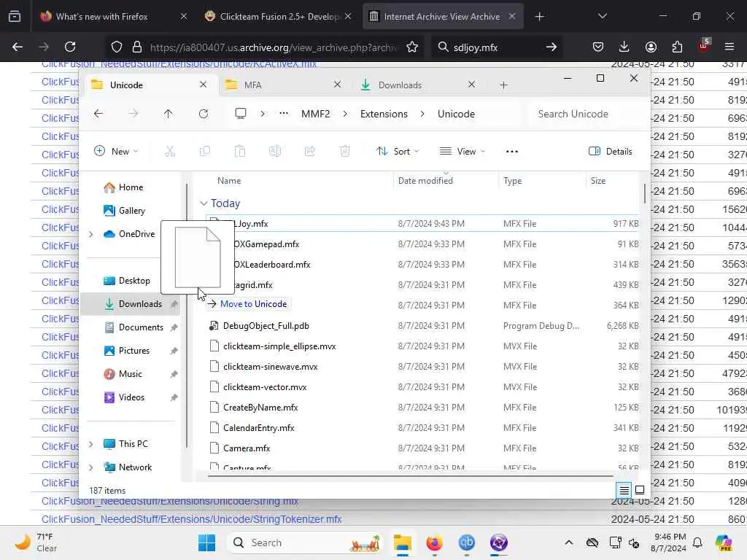The image size is (747, 560).
Task: Save page to Pocket icon
Action: (598, 47)
